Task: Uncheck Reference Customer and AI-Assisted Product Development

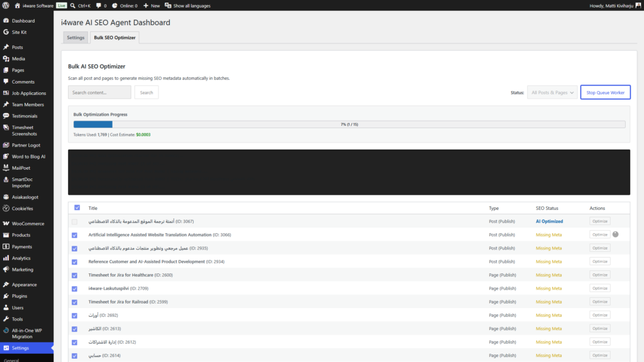Action: click(x=74, y=262)
